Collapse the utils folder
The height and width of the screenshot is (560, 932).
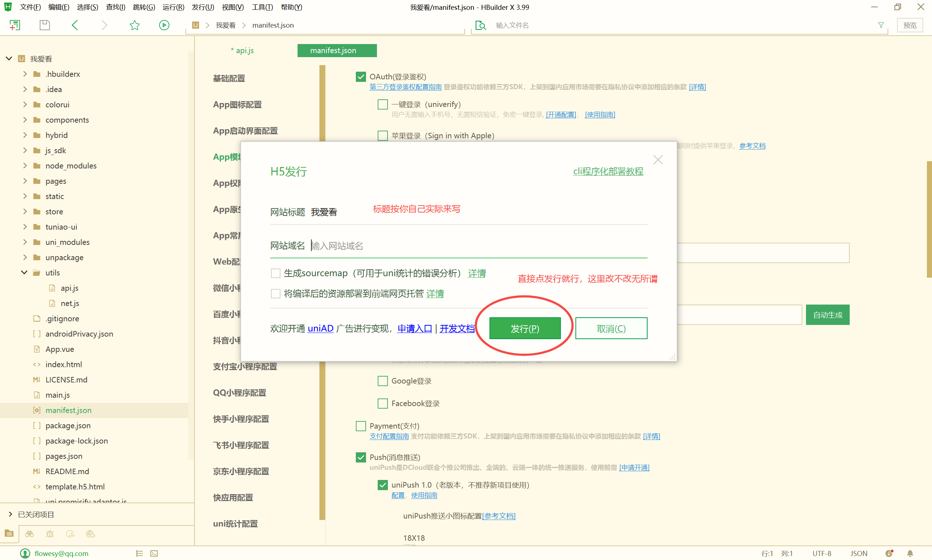pos(24,273)
